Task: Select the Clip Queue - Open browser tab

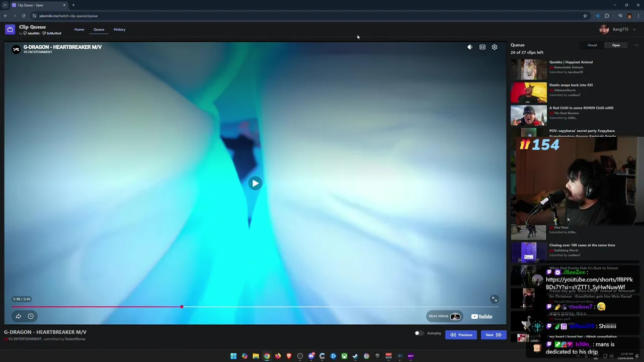Action: [39, 5]
